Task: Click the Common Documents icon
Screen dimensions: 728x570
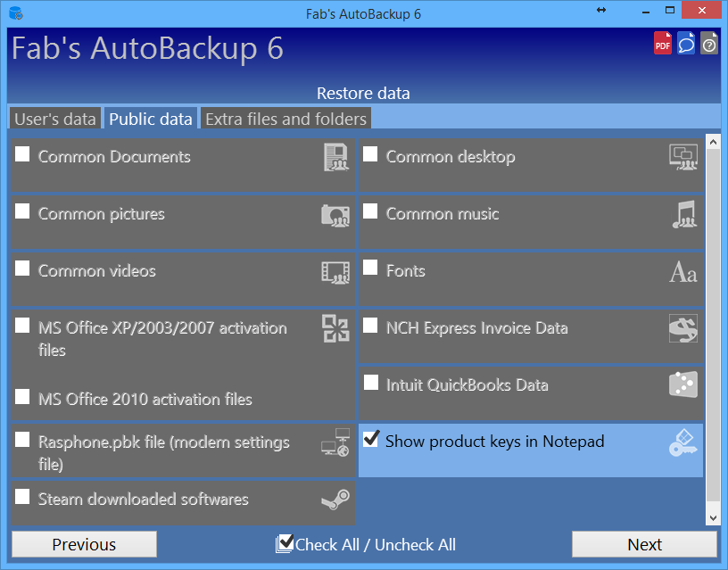Action: coord(336,157)
